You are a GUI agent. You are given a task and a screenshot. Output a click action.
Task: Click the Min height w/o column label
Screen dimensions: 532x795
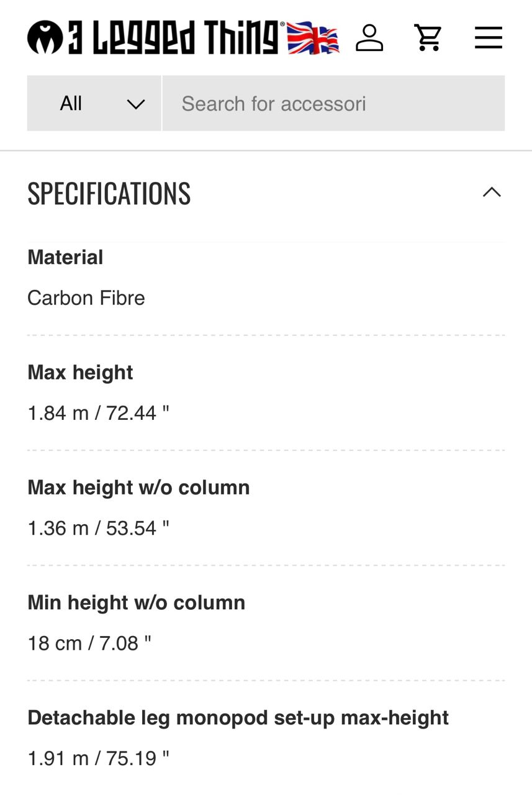tap(136, 602)
